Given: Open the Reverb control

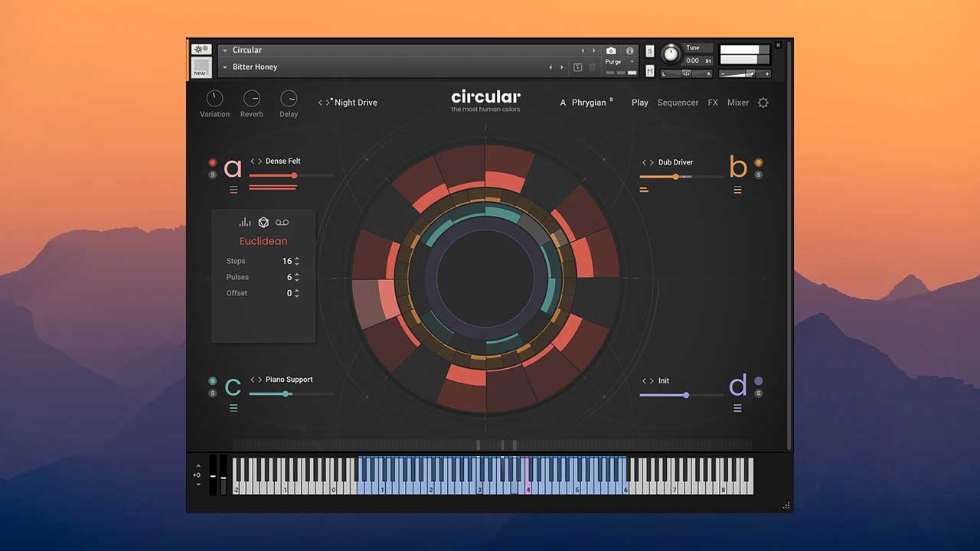Looking at the screenshot, I should point(251,99).
